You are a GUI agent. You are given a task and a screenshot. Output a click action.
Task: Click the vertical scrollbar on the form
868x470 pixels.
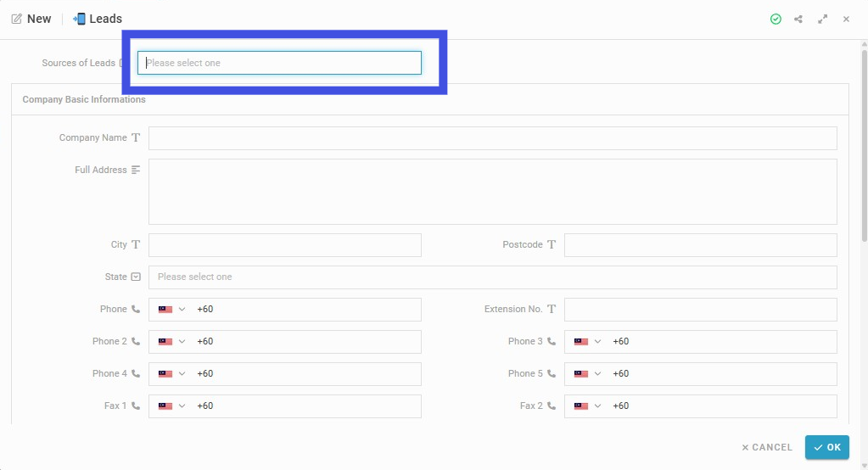[864, 146]
